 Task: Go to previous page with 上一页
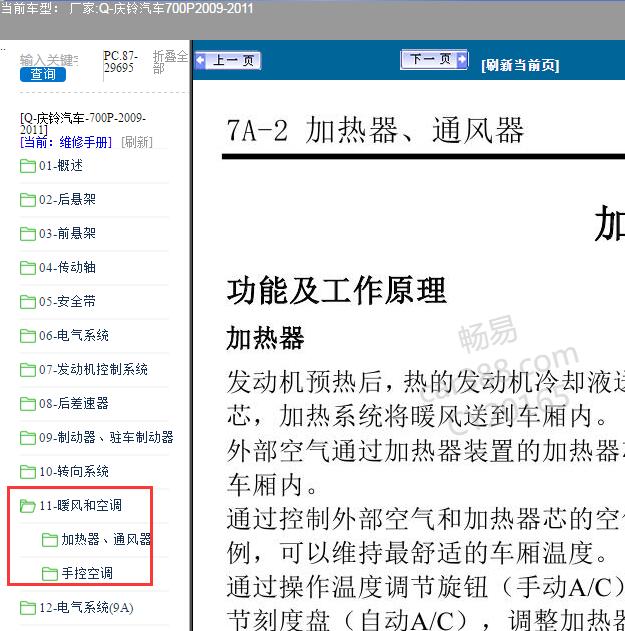point(228,61)
